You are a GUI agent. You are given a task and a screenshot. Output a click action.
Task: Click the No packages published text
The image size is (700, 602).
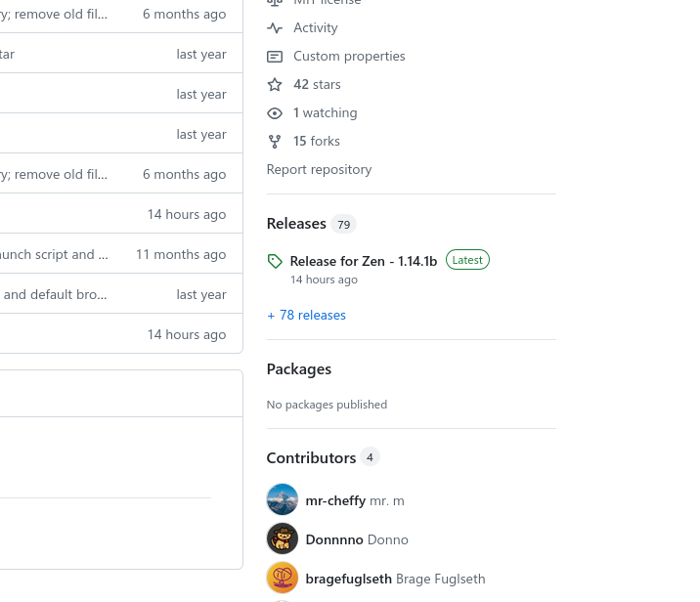click(x=327, y=405)
